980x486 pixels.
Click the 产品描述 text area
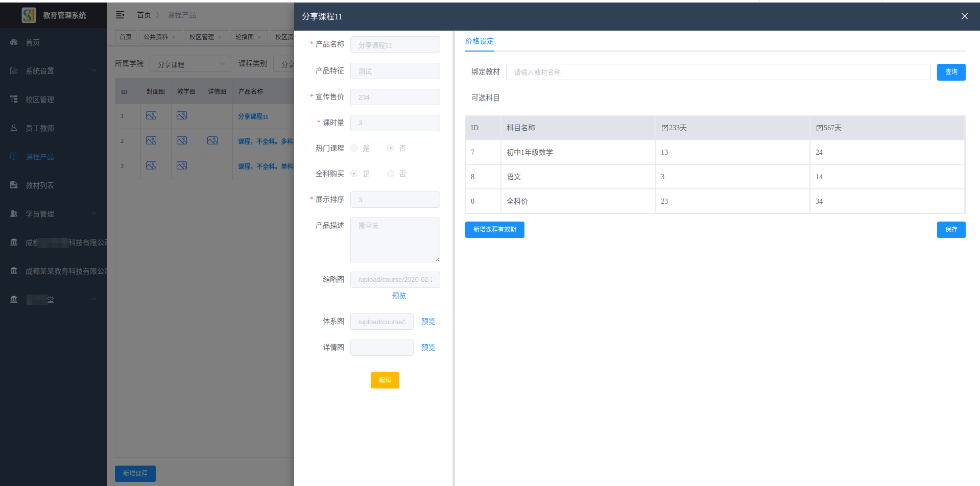(395, 240)
